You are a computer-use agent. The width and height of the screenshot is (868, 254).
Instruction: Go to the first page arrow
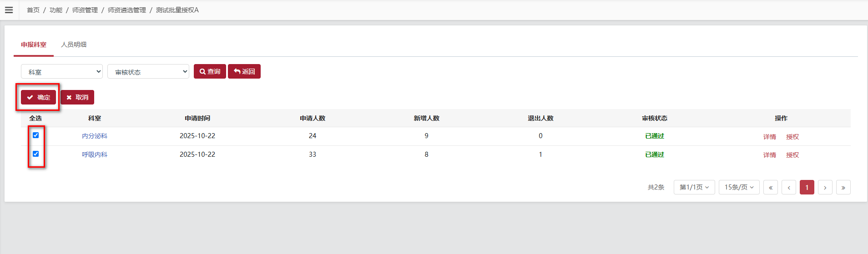point(771,187)
